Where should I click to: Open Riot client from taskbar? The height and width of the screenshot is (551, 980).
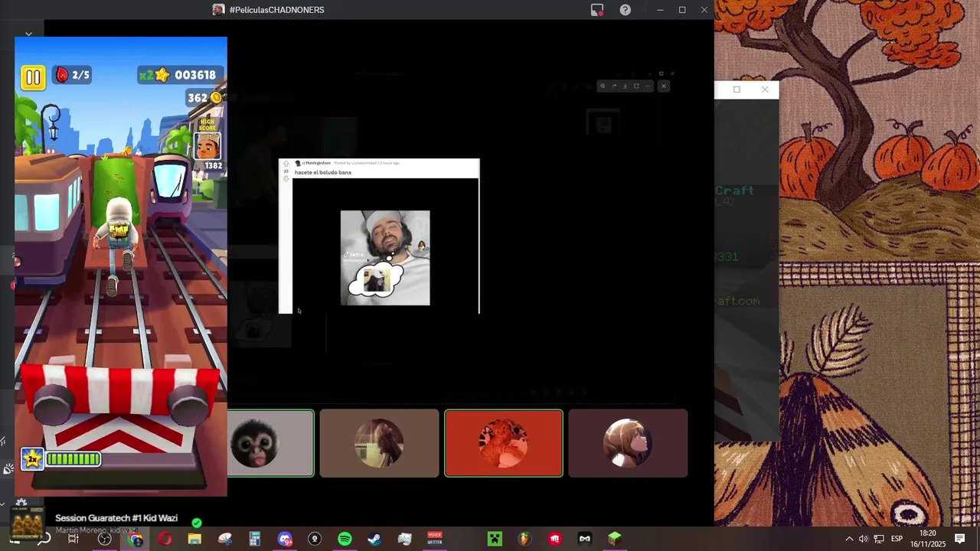554,540
